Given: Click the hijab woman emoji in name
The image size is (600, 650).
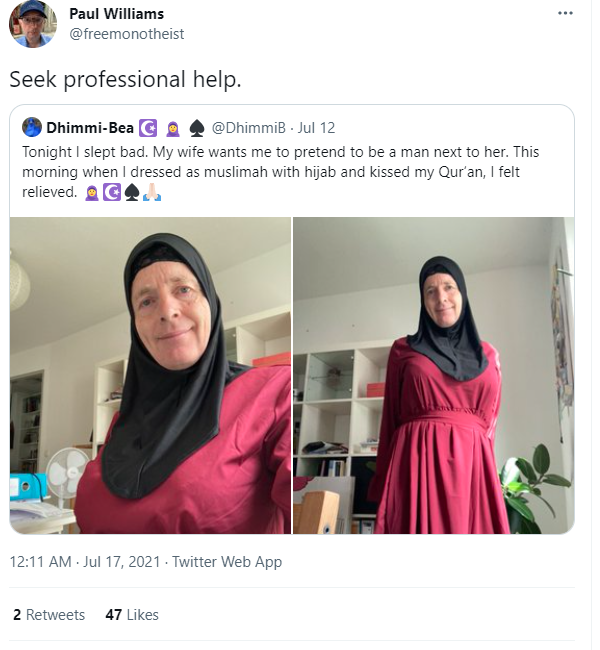Looking at the screenshot, I should coord(173,129).
